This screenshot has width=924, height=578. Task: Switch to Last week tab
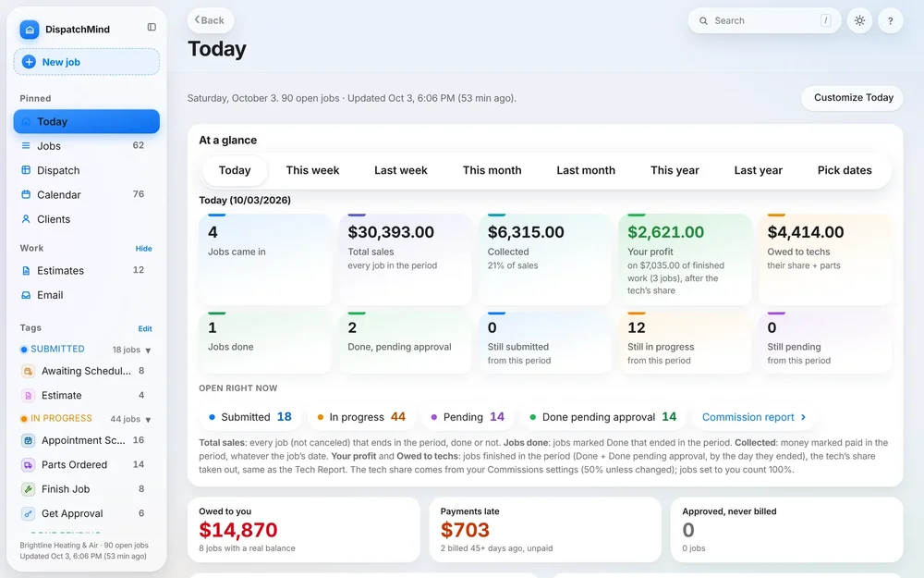401,170
